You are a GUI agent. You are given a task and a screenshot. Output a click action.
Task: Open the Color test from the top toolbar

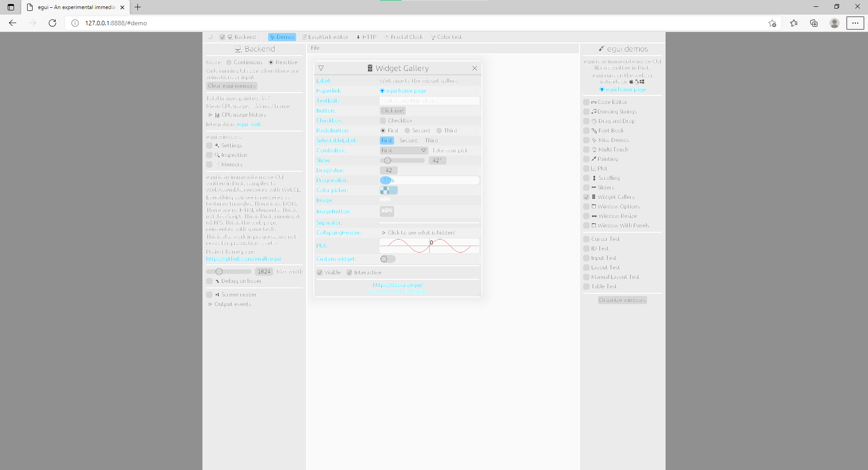click(x=446, y=37)
